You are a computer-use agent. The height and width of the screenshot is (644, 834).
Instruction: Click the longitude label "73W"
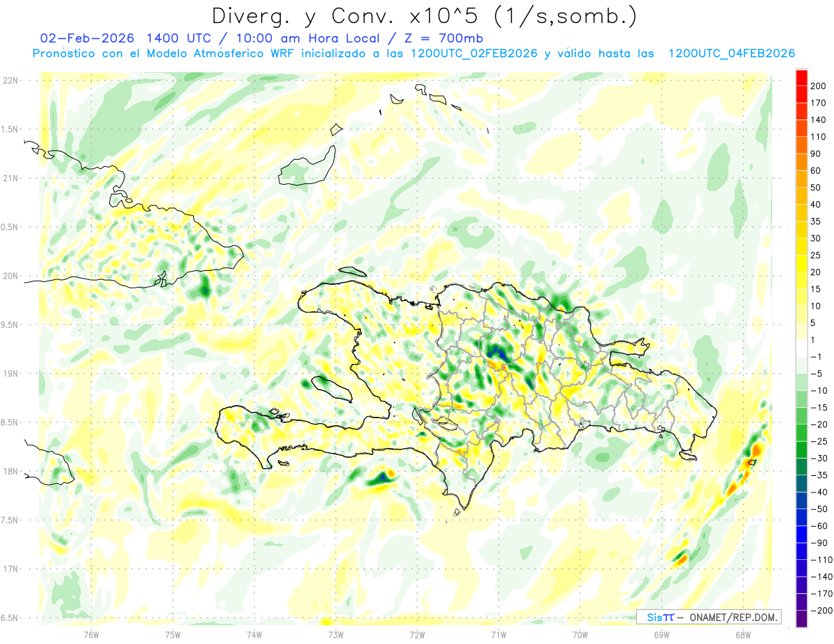336,634
